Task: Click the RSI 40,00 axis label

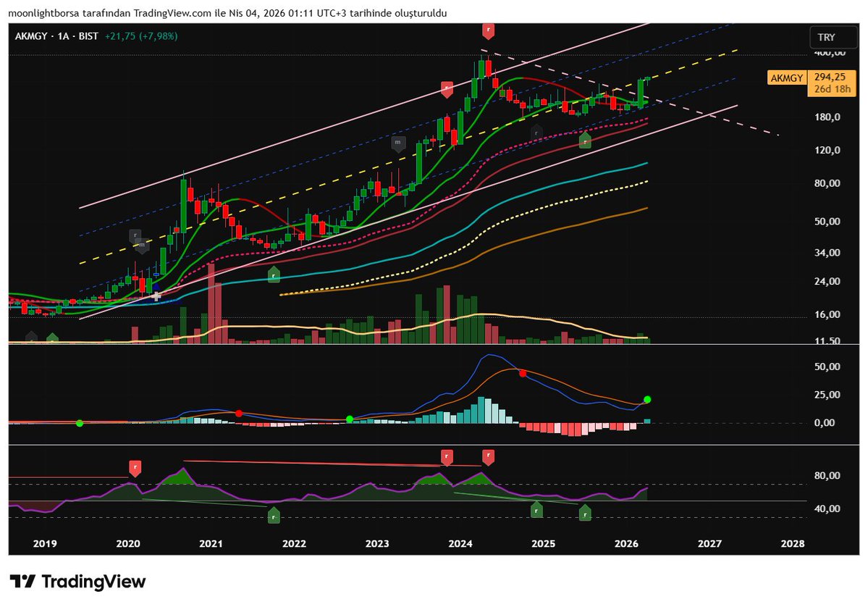Action: [827, 508]
